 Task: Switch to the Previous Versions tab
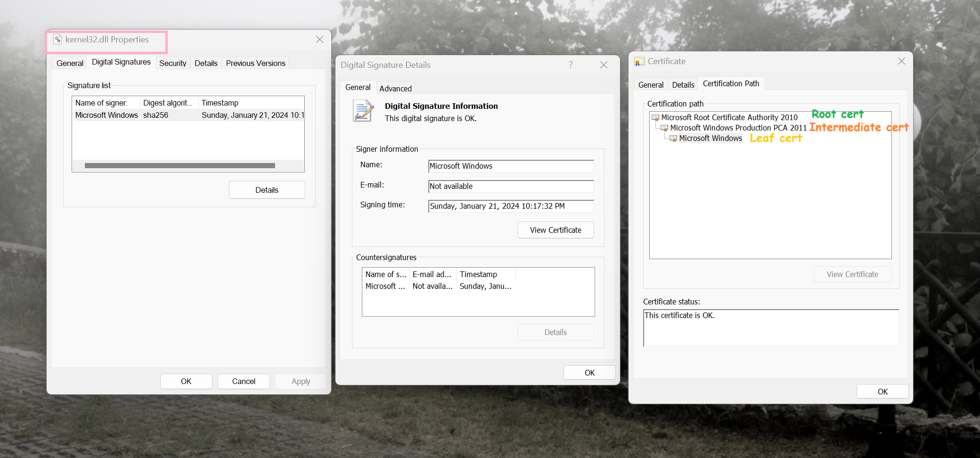pos(255,63)
